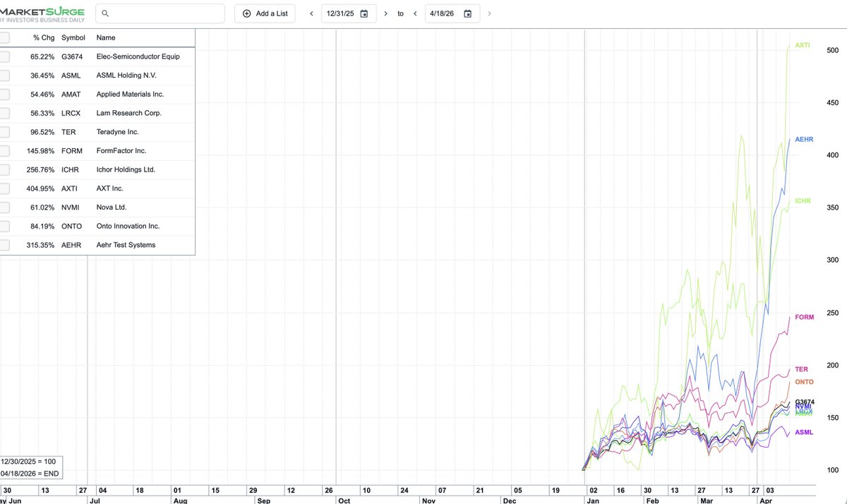Toggle checkbox for AXTI row

tap(4, 188)
